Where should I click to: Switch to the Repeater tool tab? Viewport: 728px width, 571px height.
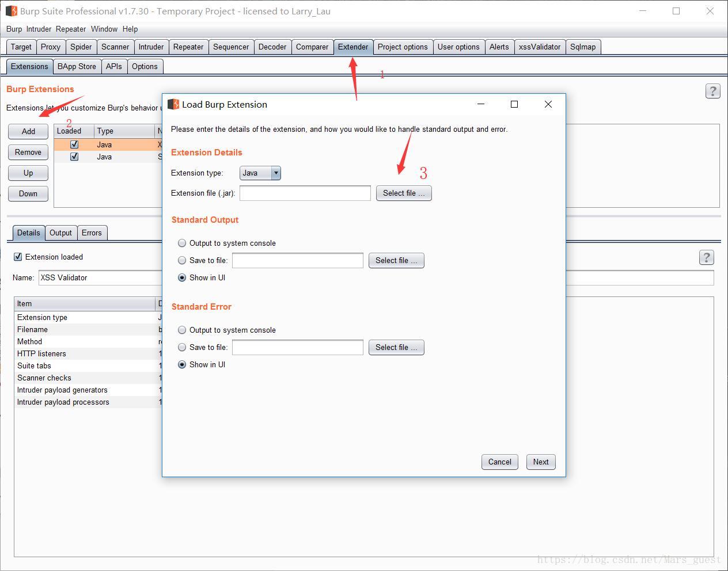(188, 47)
